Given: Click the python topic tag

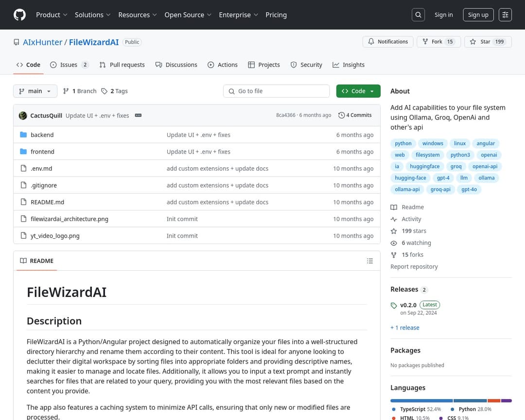Looking at the screenshot, I should tap(403, 143).
